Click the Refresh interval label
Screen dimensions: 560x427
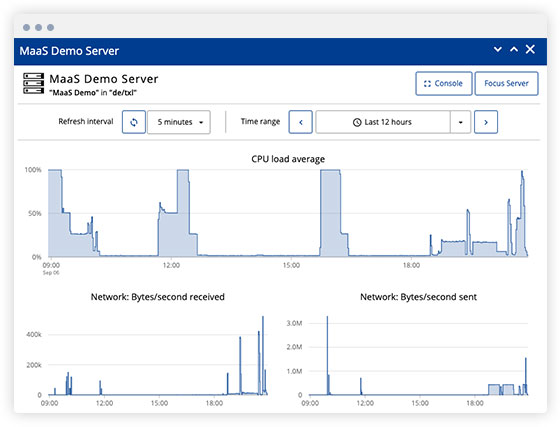(x=86, y=122)
